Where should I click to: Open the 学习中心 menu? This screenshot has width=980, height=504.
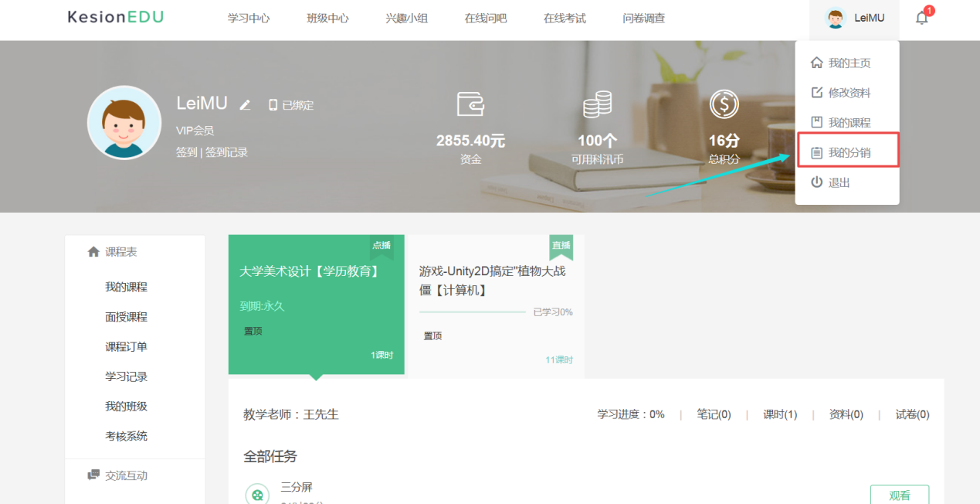click(249, 19)
